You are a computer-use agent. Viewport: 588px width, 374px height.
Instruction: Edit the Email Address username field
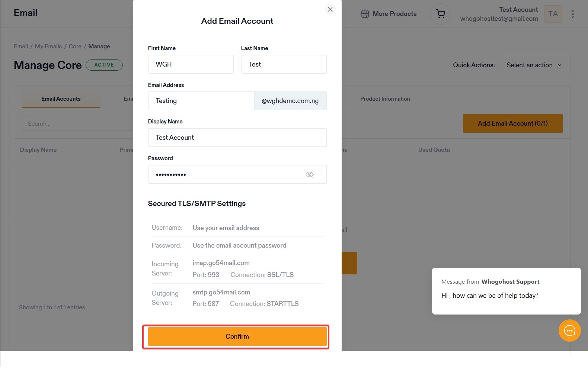(201, 101)
